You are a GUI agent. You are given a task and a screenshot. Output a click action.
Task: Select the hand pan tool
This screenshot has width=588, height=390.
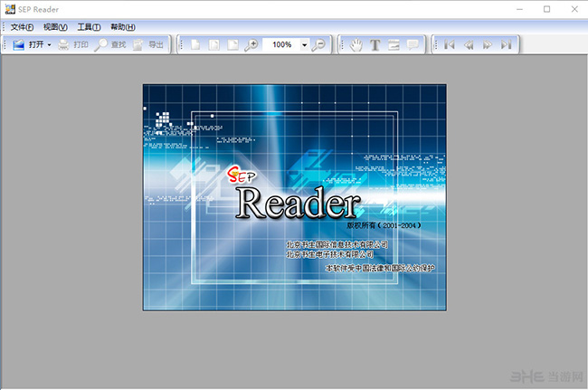[356, 44]
